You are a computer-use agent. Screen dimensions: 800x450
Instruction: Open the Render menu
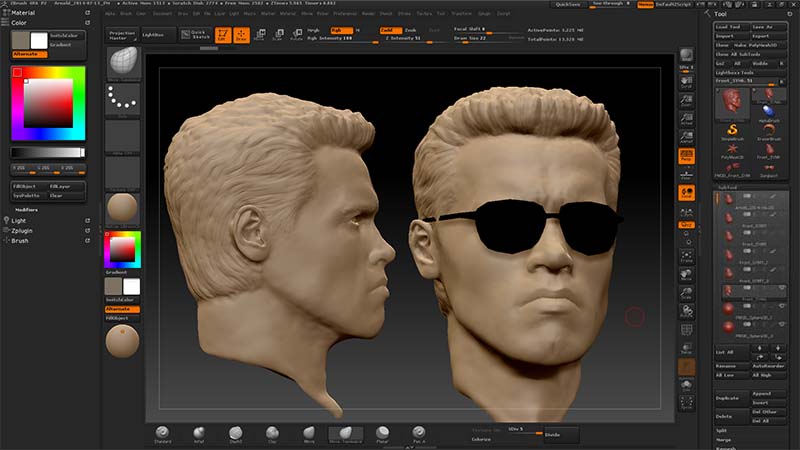pos(368,14)
